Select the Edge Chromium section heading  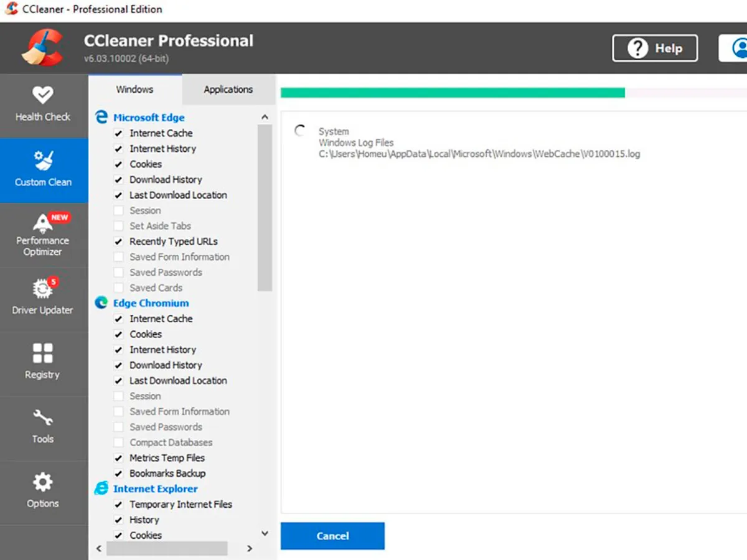tap(151, 303)
